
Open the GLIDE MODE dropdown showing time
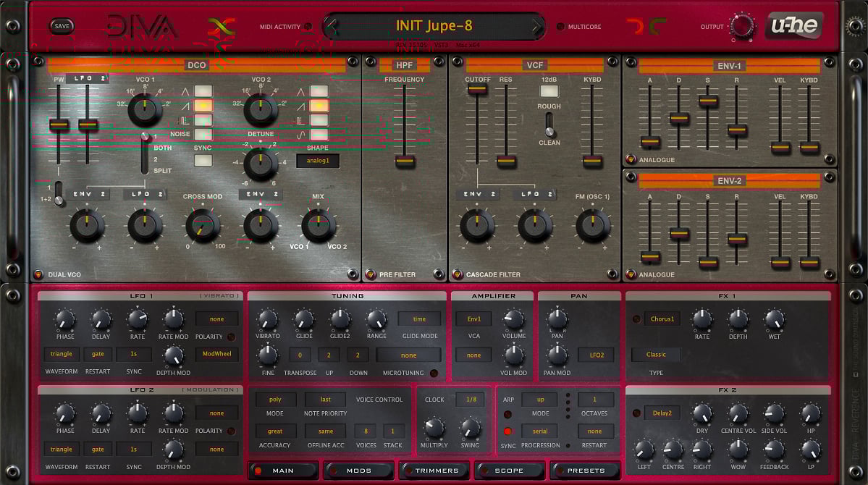[x=420, y=319]
